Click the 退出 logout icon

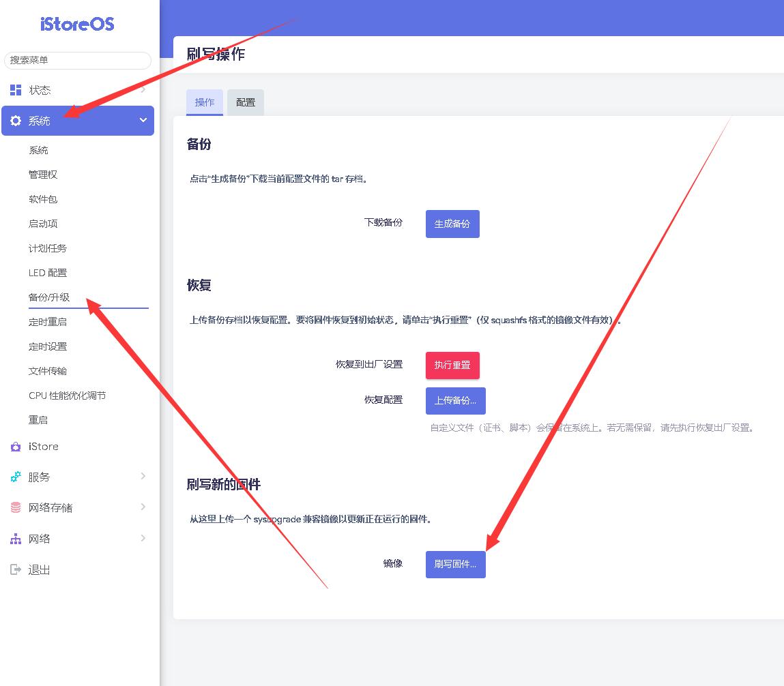(16, 569)
